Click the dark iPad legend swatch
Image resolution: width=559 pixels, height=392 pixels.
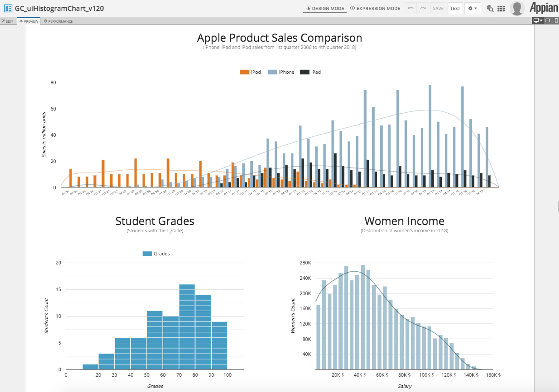click(305, 72)
